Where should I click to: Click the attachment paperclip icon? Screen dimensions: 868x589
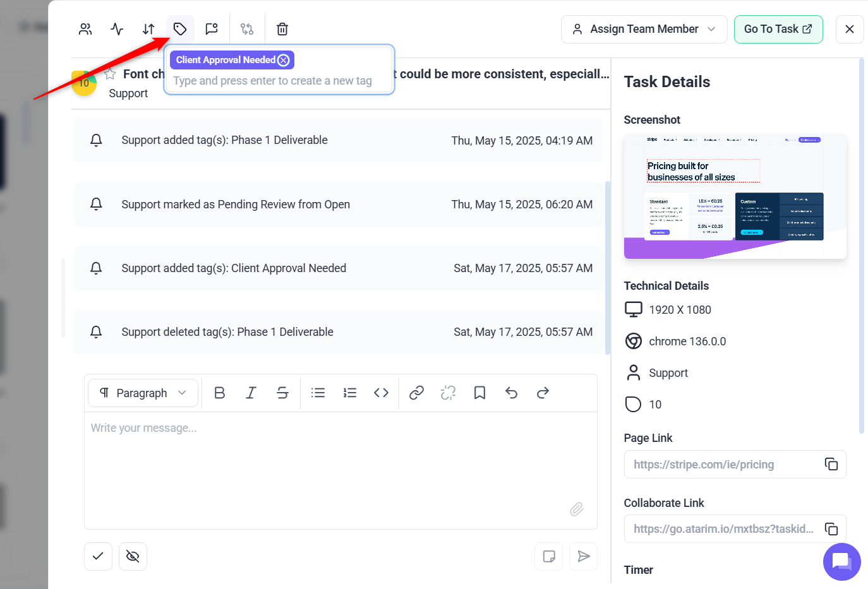(576, 509)
